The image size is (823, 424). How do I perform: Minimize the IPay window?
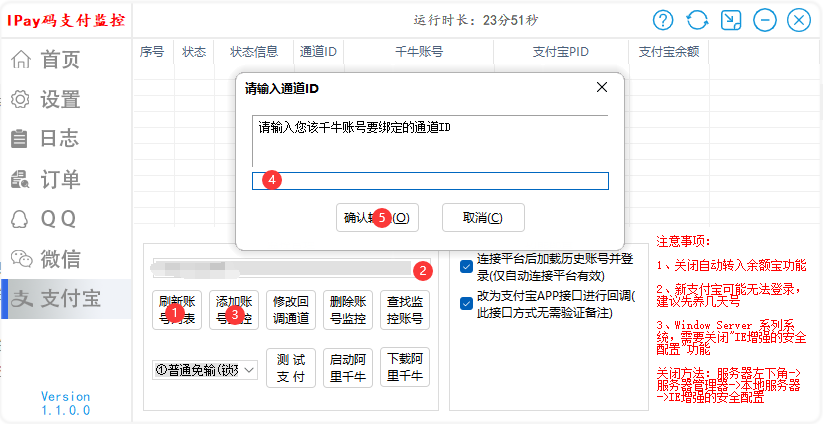(765, 20)
